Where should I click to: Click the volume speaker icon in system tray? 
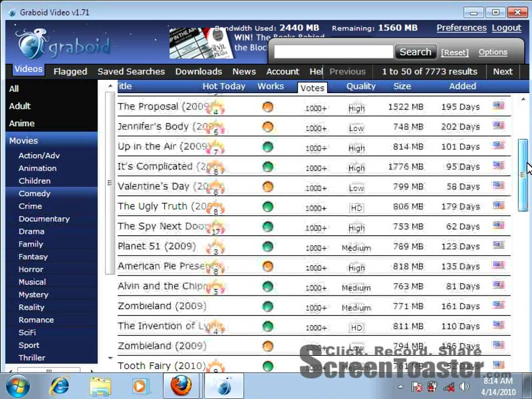pos(464,386)
